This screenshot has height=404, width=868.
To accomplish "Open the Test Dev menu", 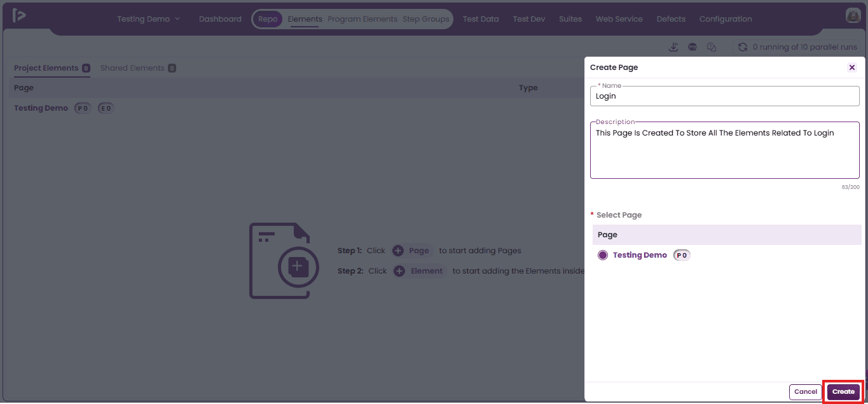I will 529,19.
